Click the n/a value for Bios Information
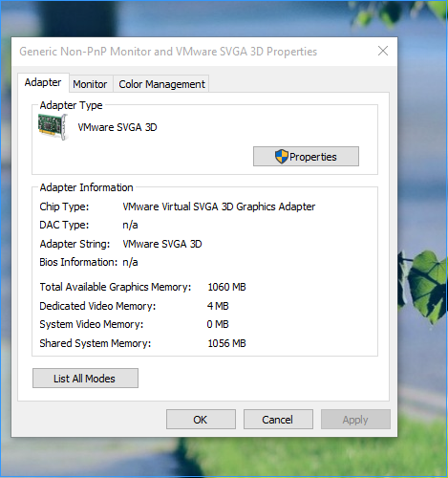The height and width of the screenshot is (478, 448). (x=130, y=262)
